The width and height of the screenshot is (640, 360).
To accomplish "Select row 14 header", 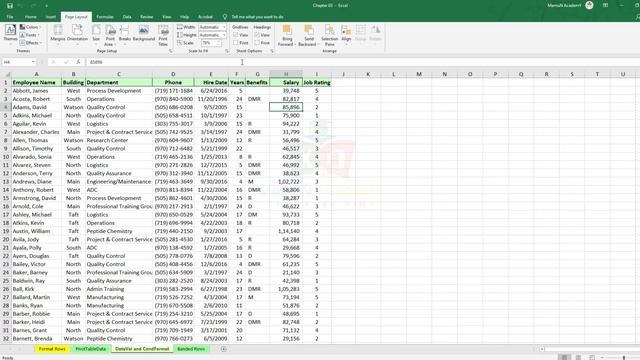I will (x=6, y=190).
